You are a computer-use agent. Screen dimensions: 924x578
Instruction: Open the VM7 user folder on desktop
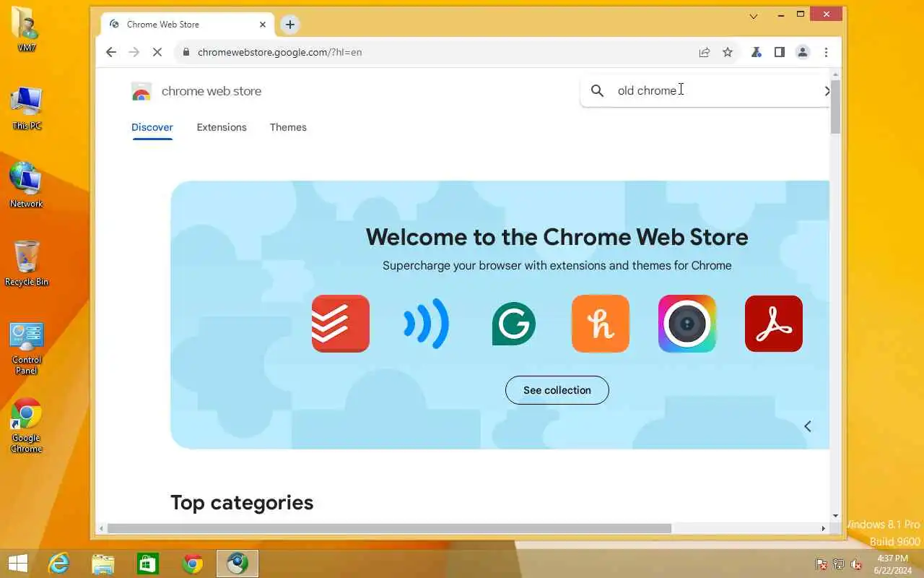[27, 29]
